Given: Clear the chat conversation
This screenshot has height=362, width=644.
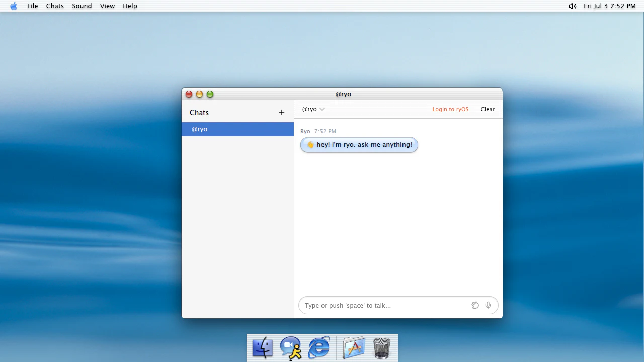Looking at the screenshot, I should (x=488, y=109).
